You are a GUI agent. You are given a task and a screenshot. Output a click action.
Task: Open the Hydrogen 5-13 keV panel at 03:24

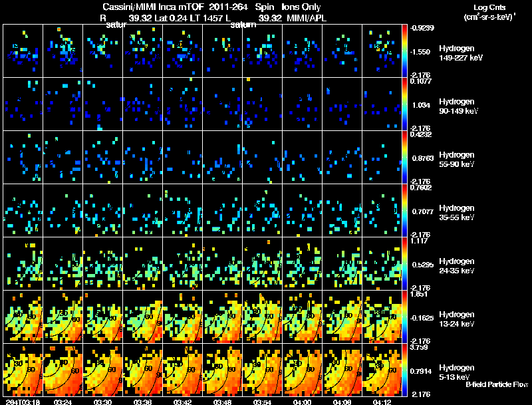(63, 370)
